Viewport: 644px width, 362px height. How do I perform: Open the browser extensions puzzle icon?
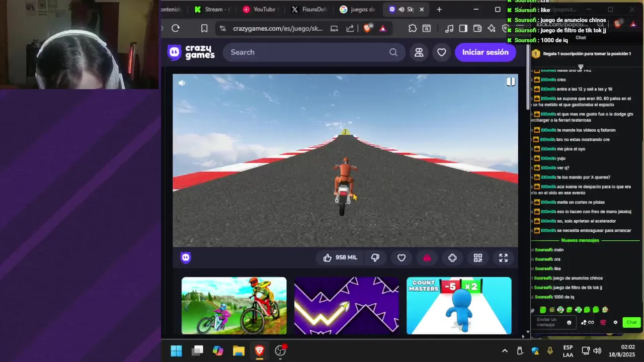point(413,29)
